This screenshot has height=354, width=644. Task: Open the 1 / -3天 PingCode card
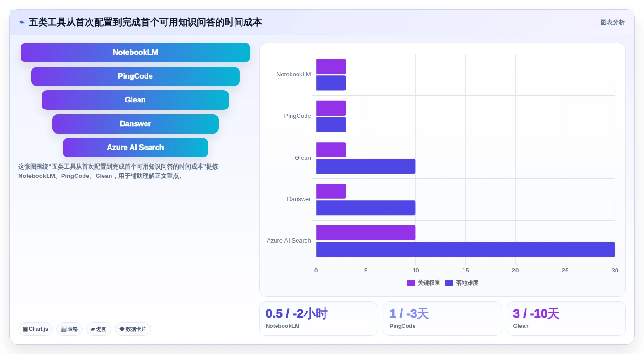pos(443,319)
